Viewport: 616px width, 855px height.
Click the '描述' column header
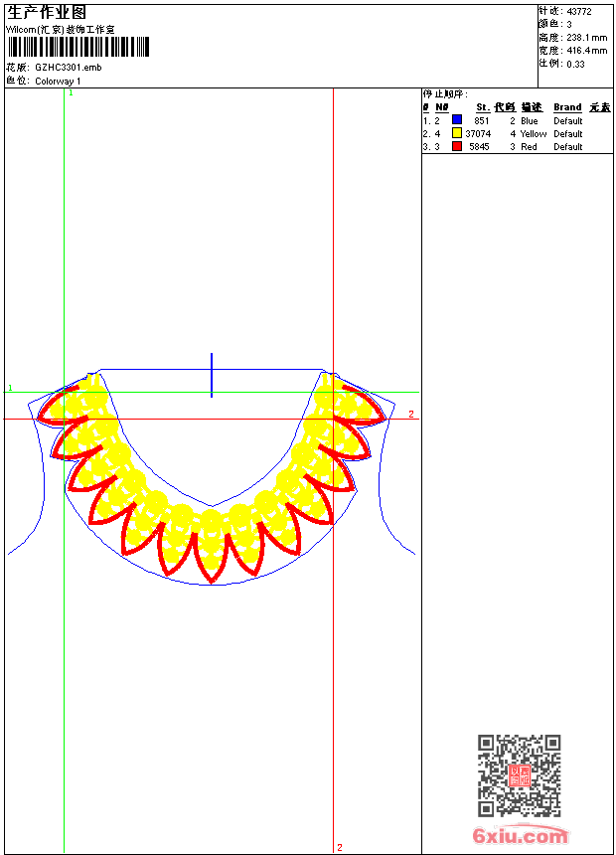[x=532, y=107]
